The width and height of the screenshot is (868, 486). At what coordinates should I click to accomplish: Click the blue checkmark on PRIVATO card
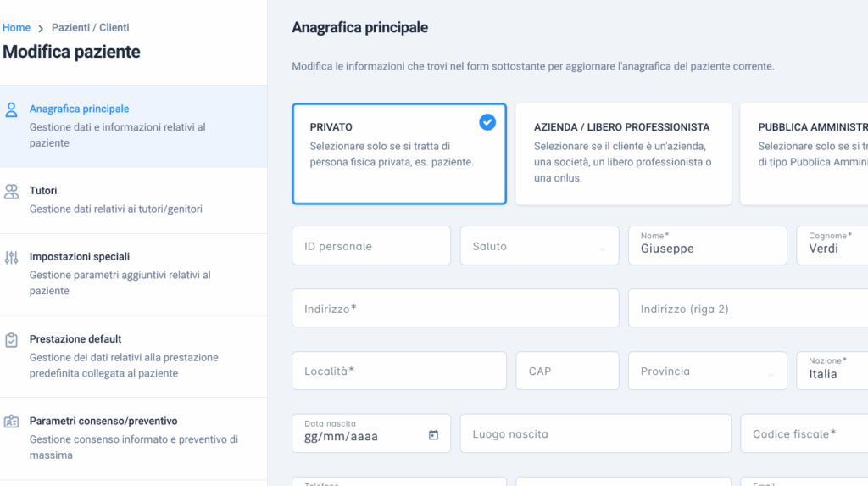[x=487, y=122]
